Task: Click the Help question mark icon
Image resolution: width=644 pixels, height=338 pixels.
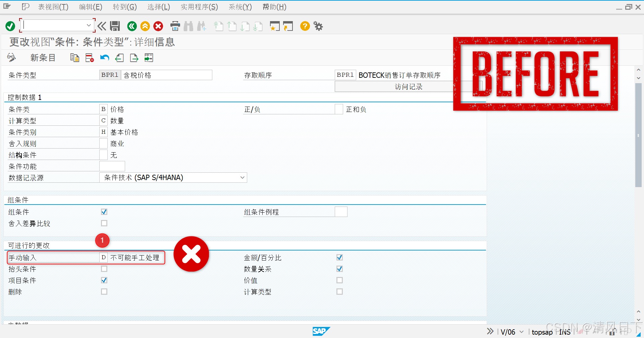Action: pyautogui.click(x=305, y=26)
